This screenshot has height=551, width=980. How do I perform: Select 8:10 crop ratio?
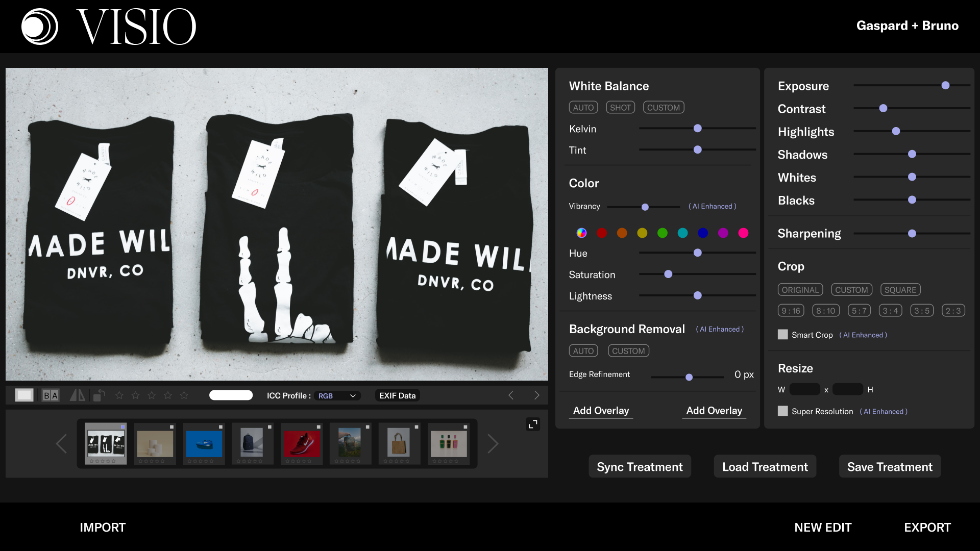tap(826, 311)
